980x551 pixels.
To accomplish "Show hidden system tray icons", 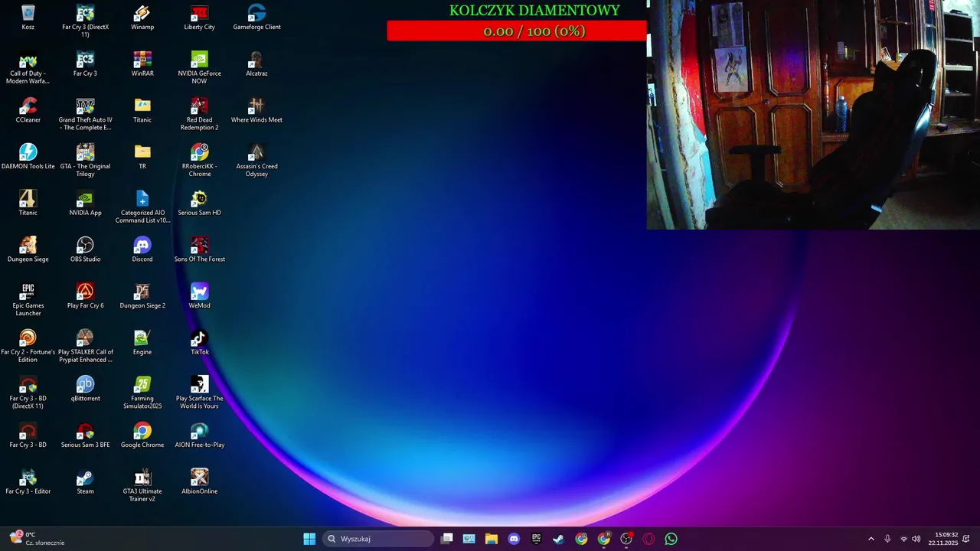I will [x=871, y=539].
